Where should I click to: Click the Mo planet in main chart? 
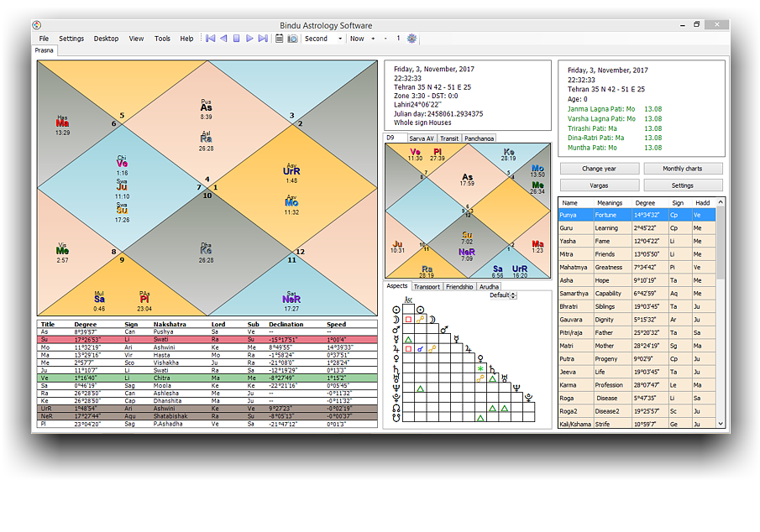[291, 202]
